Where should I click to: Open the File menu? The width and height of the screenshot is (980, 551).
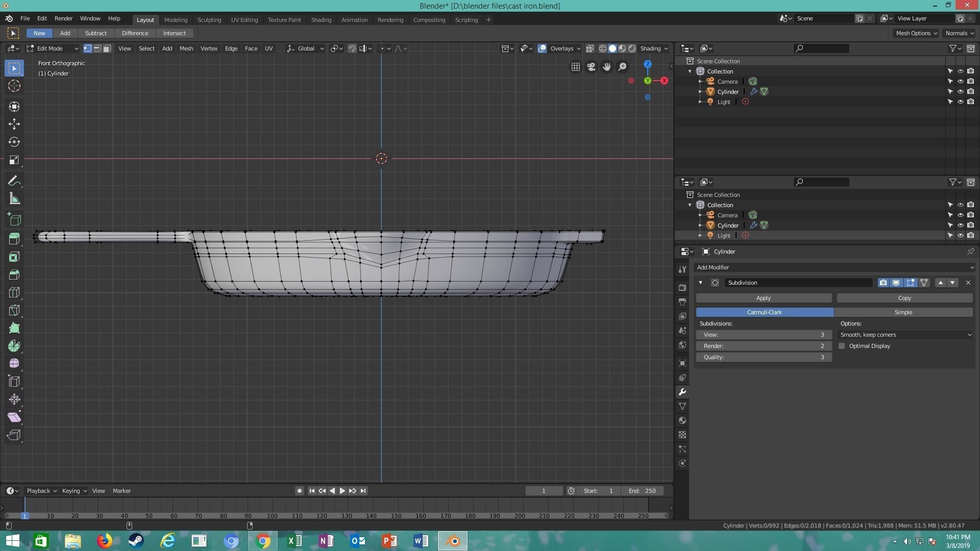pyautogui.click(x=24, y=18)
